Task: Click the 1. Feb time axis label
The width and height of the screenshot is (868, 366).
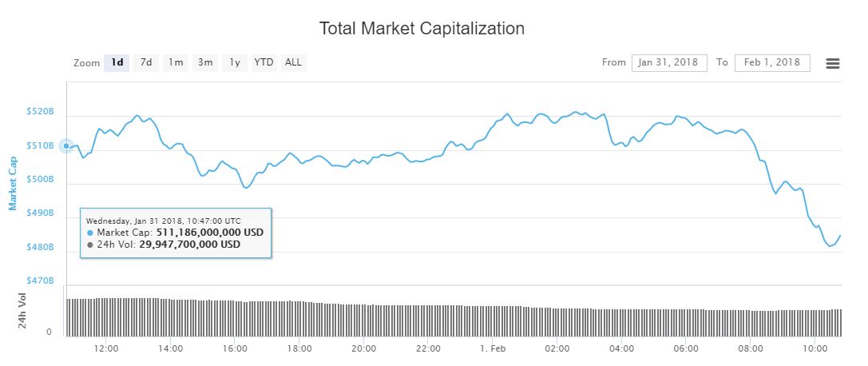Action: pyautogui.click(x=492, y=349)
